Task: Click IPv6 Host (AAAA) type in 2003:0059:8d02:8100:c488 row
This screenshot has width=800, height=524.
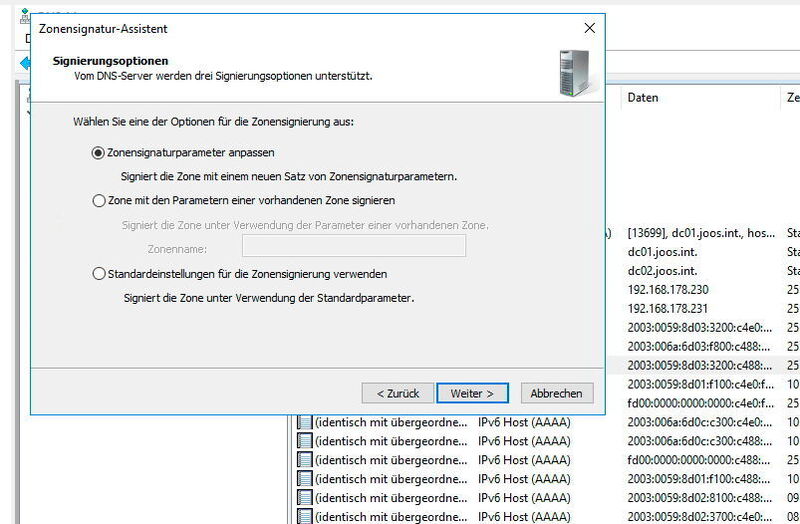Action: point(524,497)
